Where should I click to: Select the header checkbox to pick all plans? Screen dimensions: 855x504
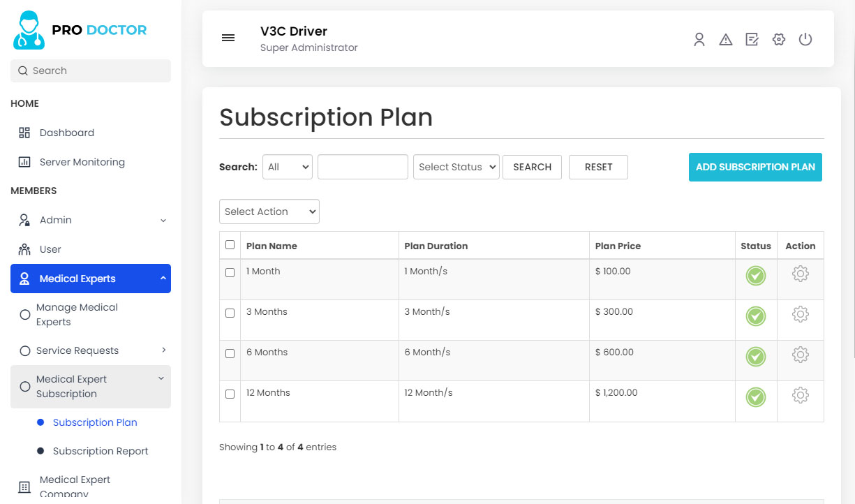(x=230, y=245)
